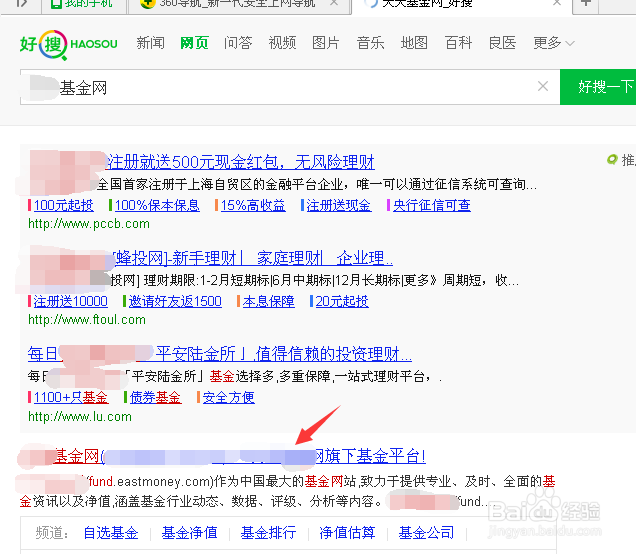Open the 本息保障 sublink
Screen dimensions: 636x554
[x=269, y=301]
